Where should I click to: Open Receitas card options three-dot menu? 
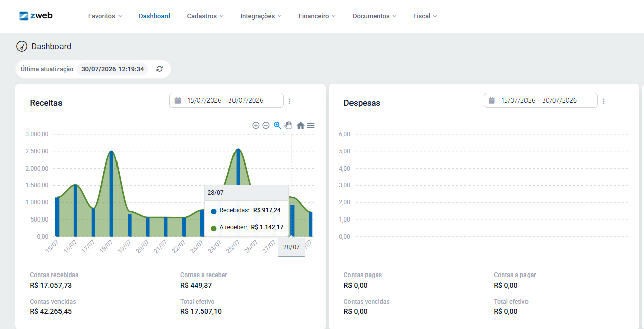click(x=290, y=101)
